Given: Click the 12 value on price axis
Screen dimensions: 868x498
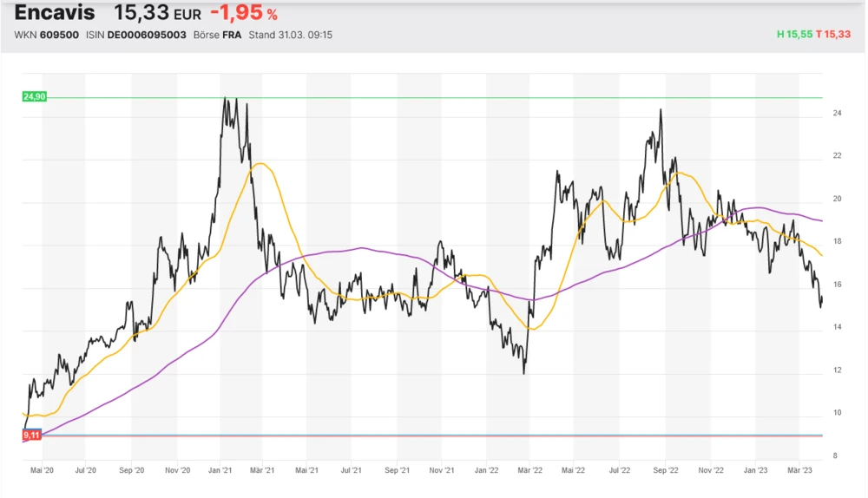Looking at the screenshot, I should tap(838, 370).
